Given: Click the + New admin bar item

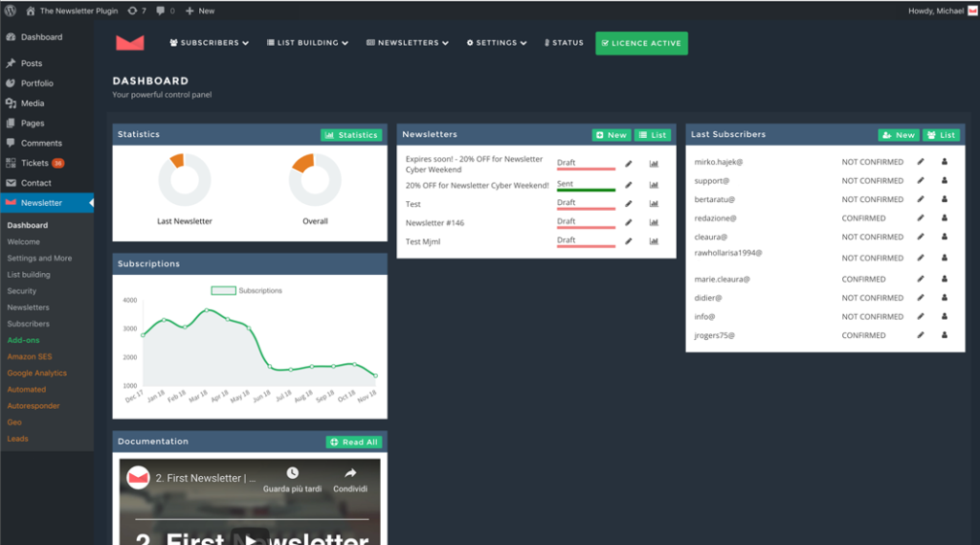Looking at the screenshot, I should coord(200,11).
